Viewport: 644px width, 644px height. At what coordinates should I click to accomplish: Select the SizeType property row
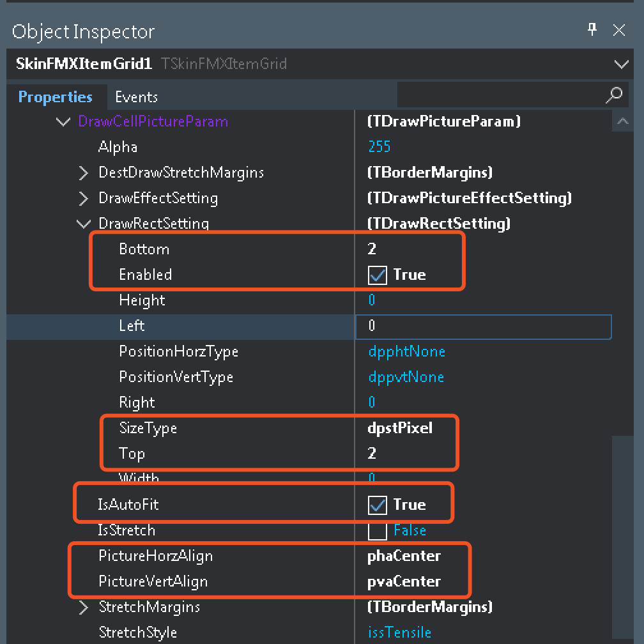pos(308,428)
